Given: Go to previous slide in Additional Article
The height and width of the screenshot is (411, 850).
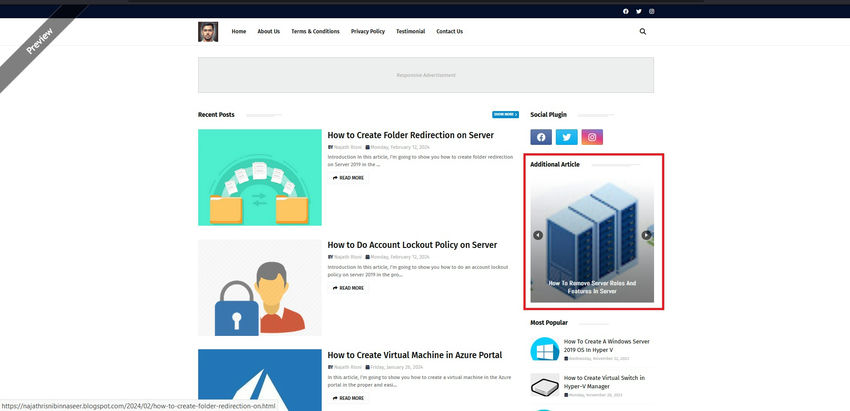Looking at the screenshot, I should pyautogui.click(x=538, y=235).
